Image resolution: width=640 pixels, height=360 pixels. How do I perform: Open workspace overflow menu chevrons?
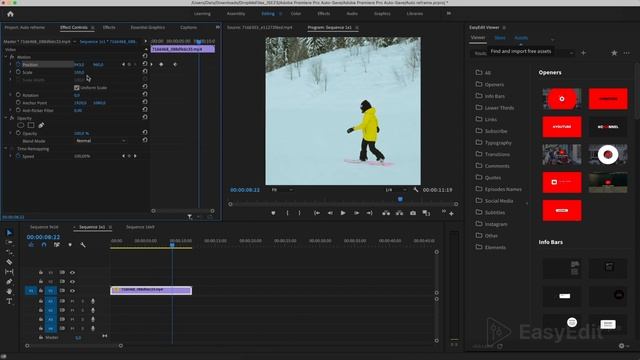click(449, 13)
